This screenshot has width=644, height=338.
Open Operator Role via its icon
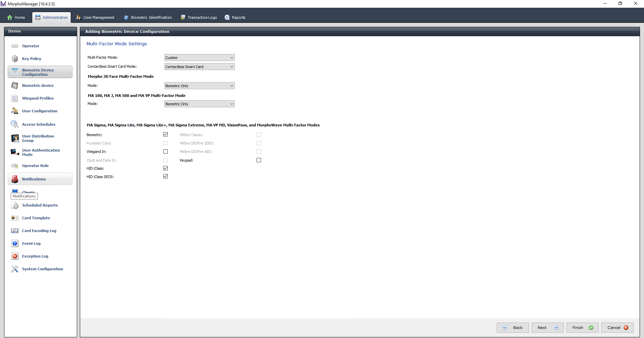tap(15, 166)
